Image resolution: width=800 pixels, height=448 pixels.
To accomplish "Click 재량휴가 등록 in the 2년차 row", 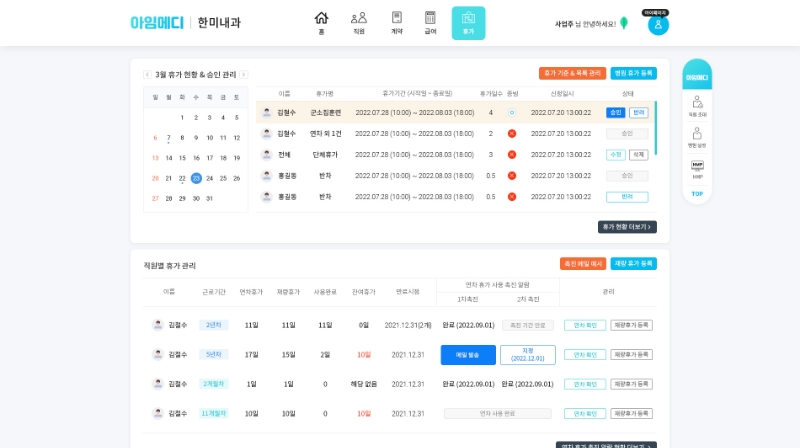I will 631,325.
